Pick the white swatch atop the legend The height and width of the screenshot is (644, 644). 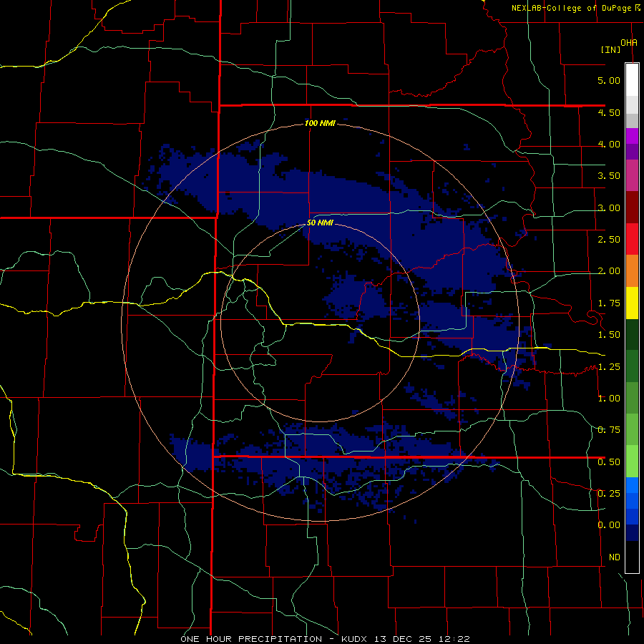tap(632, 79)
